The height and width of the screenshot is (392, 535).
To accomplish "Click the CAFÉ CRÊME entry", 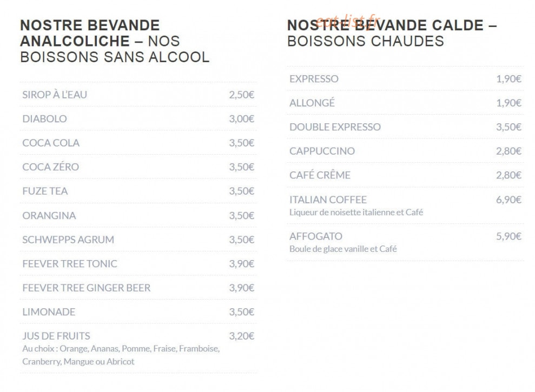I will pos(405,175).
